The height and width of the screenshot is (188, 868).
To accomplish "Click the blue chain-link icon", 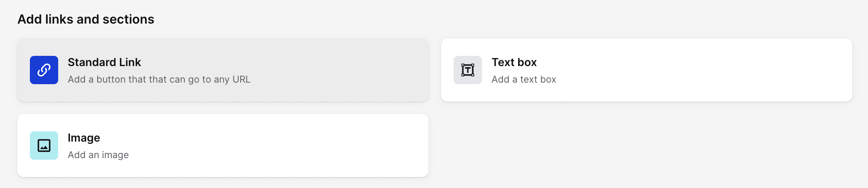I will [x=44, y=70].
